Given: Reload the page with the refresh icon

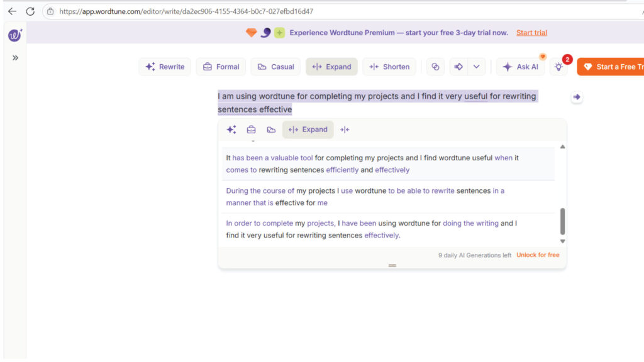Looking at the screenshot, I should [x=30, y=11].
